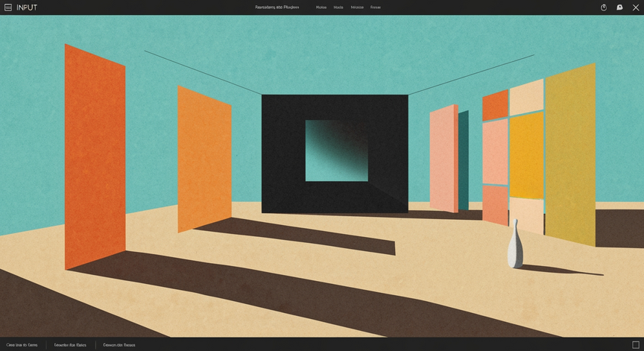Open the hamburger menu beside INPUT
The width and height of the screenshot is (644, 351).
click(x=7, y=7)
